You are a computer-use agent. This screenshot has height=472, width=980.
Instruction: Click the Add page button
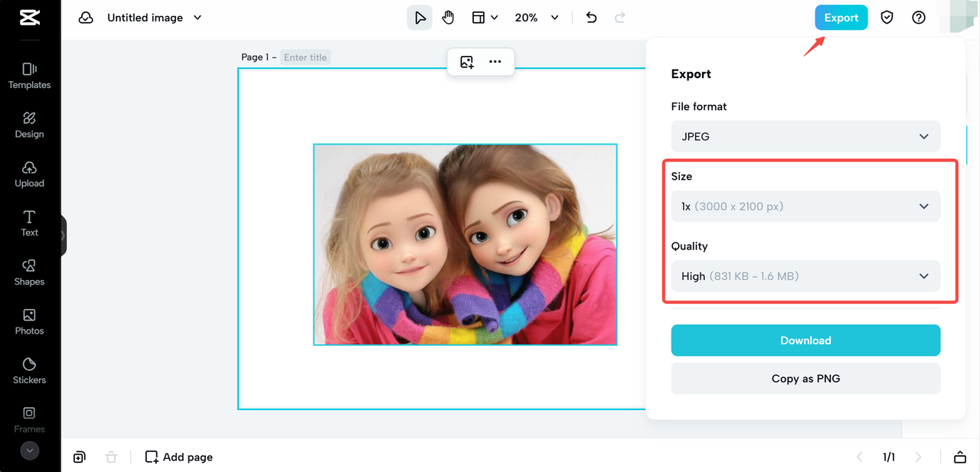tap(179, 457)
